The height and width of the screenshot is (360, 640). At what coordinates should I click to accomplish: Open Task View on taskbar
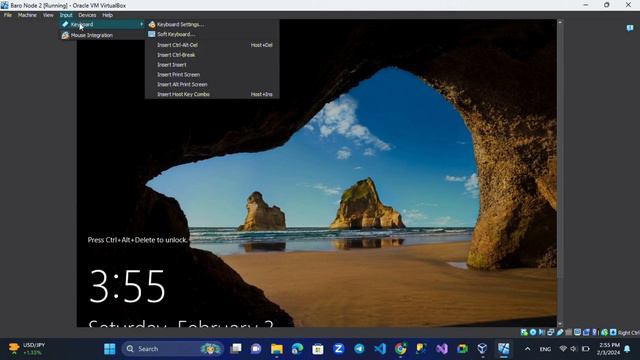(236, 349)
